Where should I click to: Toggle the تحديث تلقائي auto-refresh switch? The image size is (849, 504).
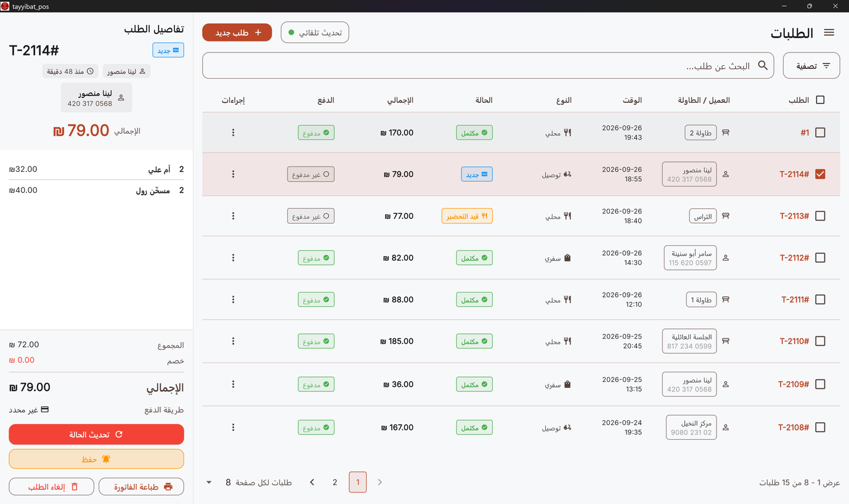315,33
